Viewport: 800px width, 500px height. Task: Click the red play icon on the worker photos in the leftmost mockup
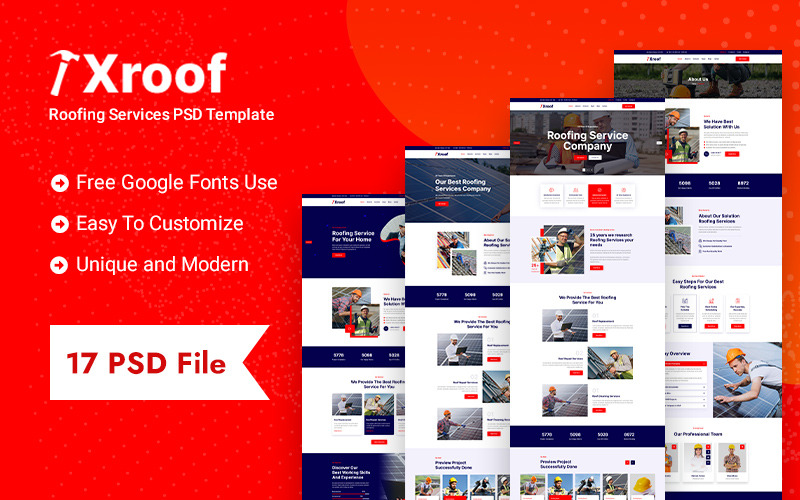[x=349, y=329]
